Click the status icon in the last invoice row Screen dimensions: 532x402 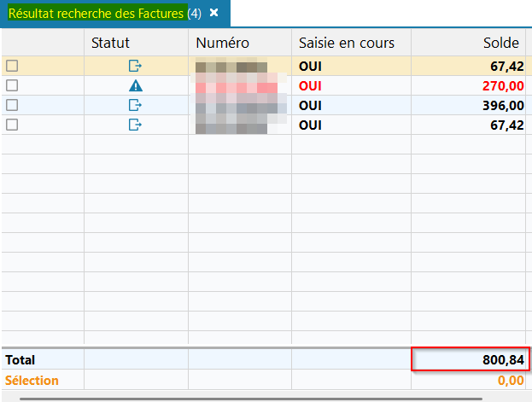pos(135,125)
